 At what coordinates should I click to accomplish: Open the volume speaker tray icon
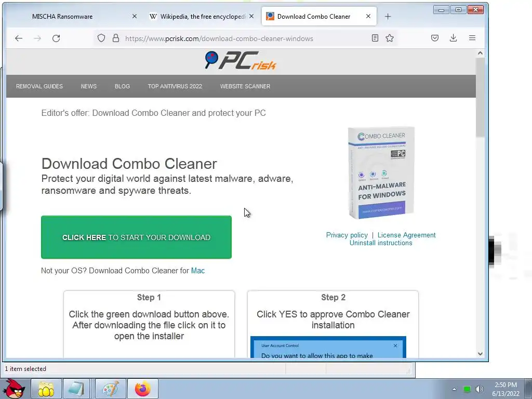480,389
